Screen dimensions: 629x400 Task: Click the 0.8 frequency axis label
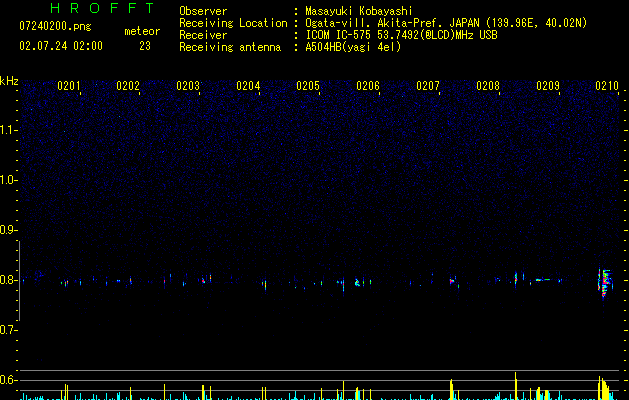8,280
